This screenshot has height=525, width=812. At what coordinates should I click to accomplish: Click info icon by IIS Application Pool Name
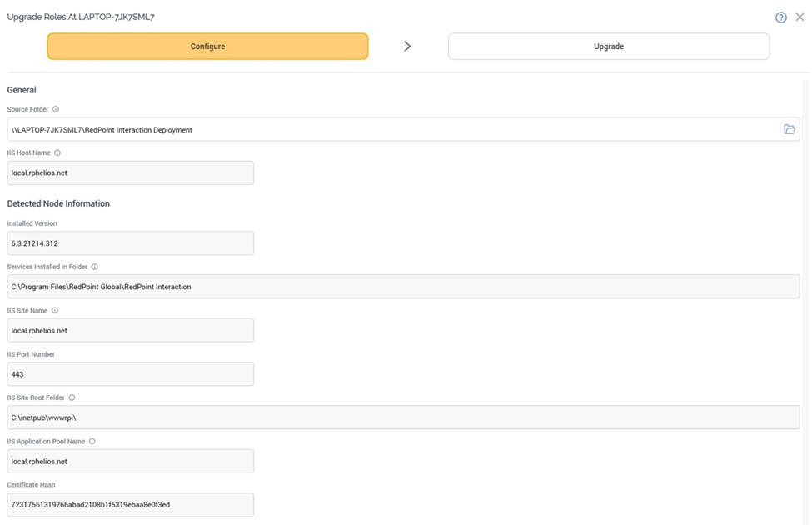pos(92,442)
